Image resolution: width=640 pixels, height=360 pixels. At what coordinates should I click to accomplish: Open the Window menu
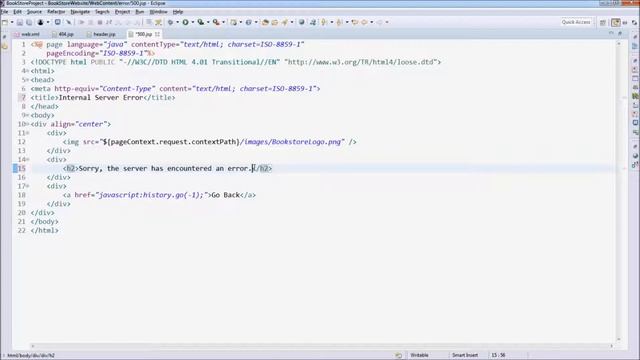158,12
